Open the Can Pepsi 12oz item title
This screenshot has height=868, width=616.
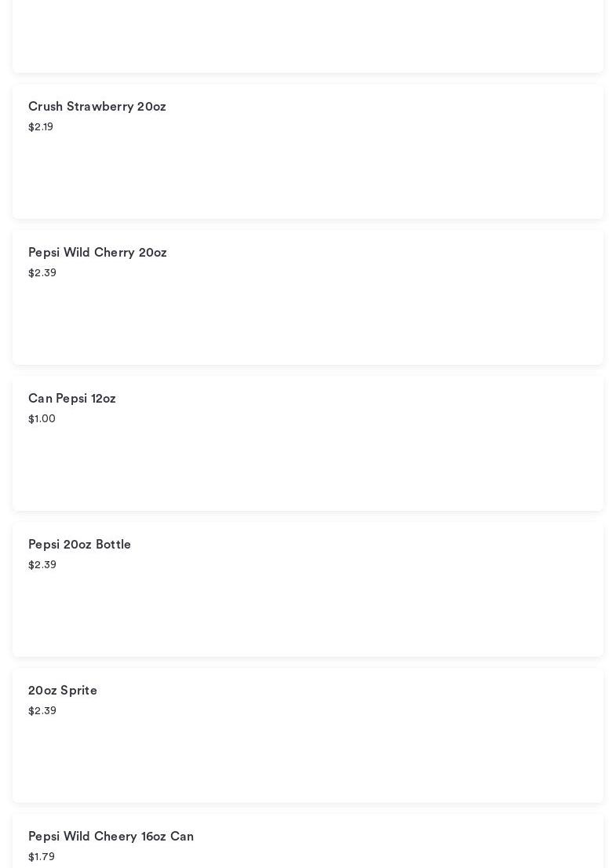(x=72, y=399)
